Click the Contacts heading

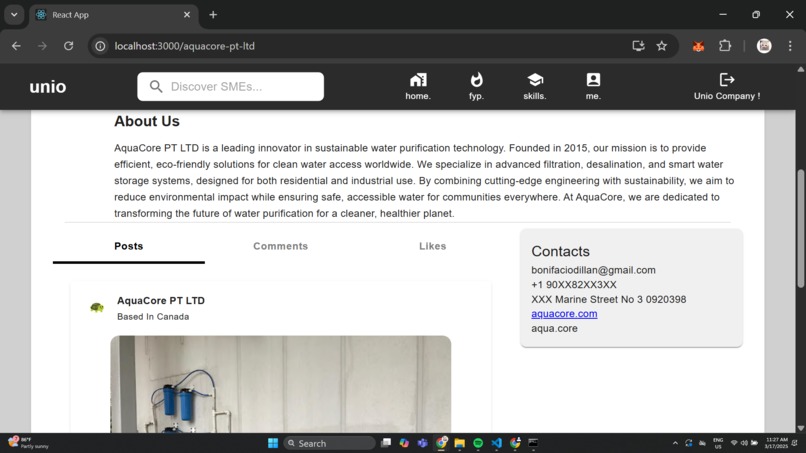pyautogui.click(x=560, y=251)
